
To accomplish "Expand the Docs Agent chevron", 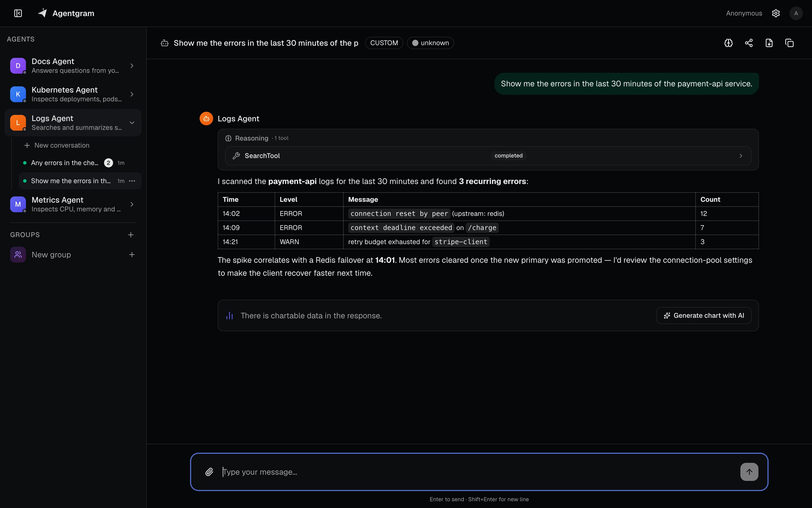I will click(x=132, y=65).
